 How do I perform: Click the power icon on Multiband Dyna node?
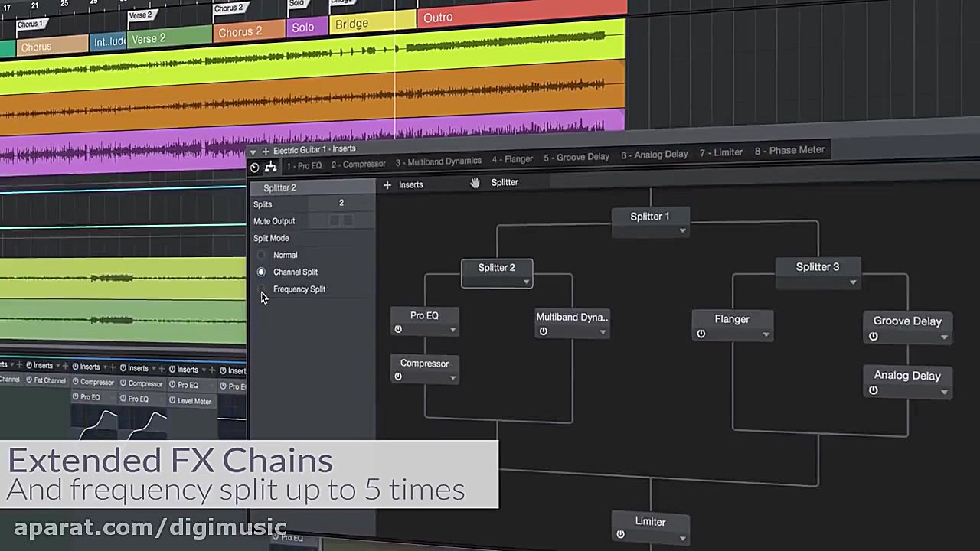544,331
